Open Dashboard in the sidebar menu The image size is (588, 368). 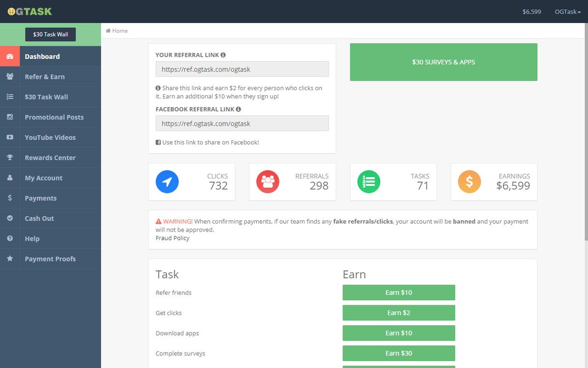coord(50,56)
